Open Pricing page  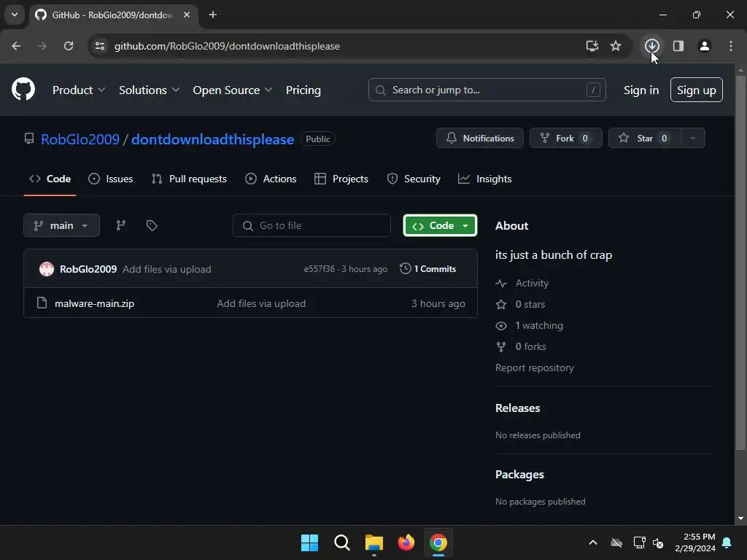[x=303, y=90]
